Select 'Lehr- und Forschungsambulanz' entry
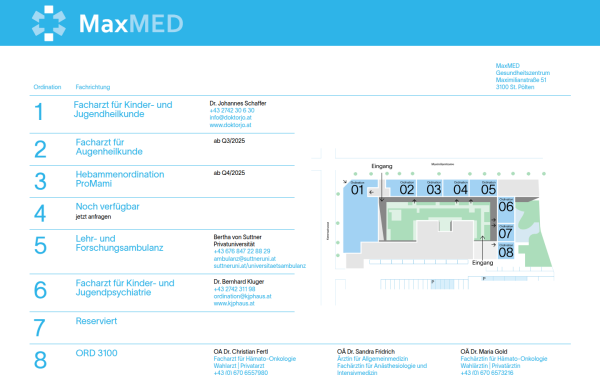This screenshot has height=375, width=600. tap(119, 243)
